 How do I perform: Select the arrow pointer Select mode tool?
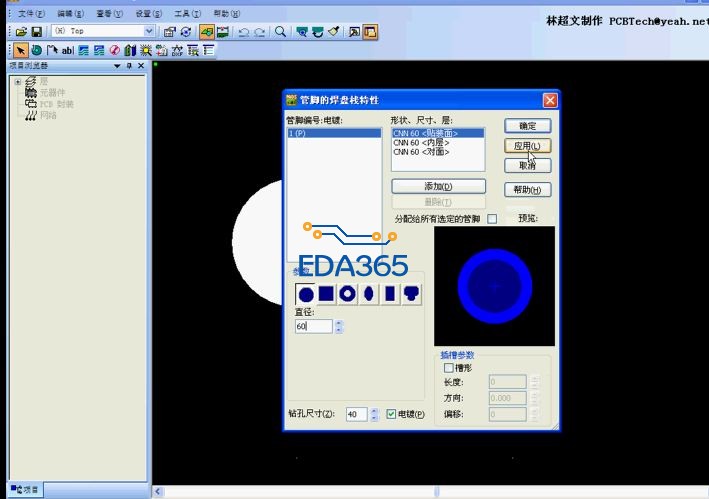click(x=20, y=50)
